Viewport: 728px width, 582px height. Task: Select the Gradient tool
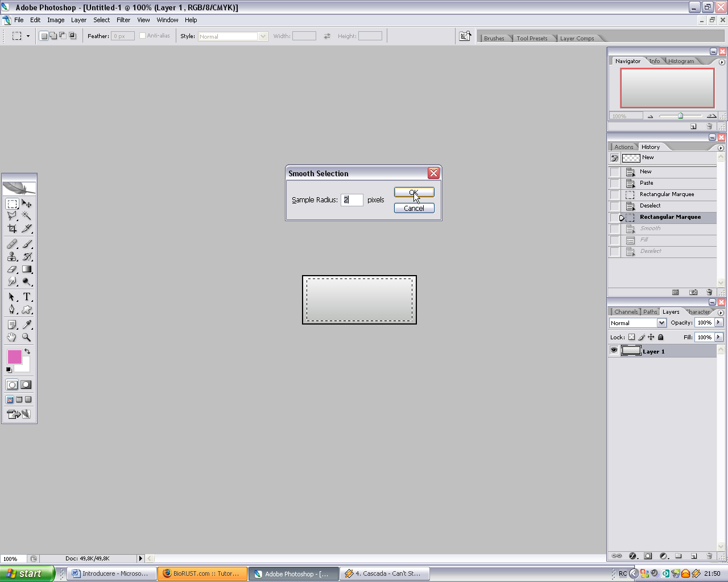coord(27,269)
